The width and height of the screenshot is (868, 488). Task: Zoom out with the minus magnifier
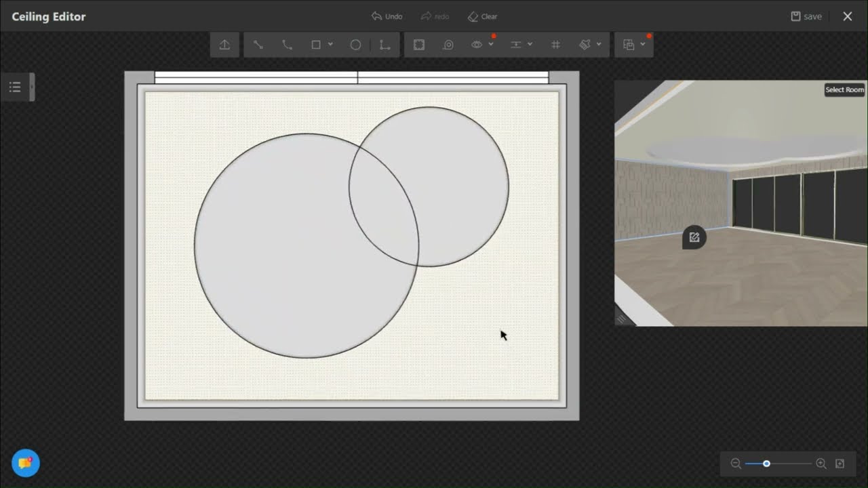(x=736, y=464)
